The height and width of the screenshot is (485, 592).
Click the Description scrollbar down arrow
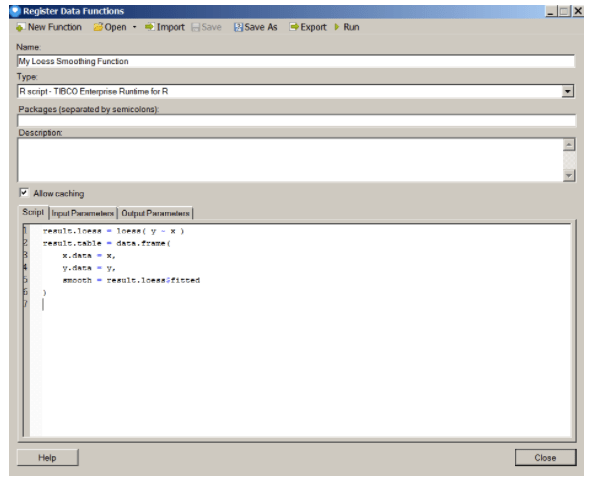[x=569, y=176]
